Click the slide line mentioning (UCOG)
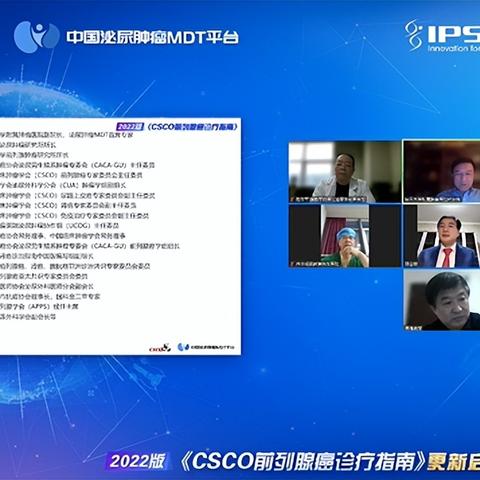This screenshot has height=480, width=480. point(59,226)
